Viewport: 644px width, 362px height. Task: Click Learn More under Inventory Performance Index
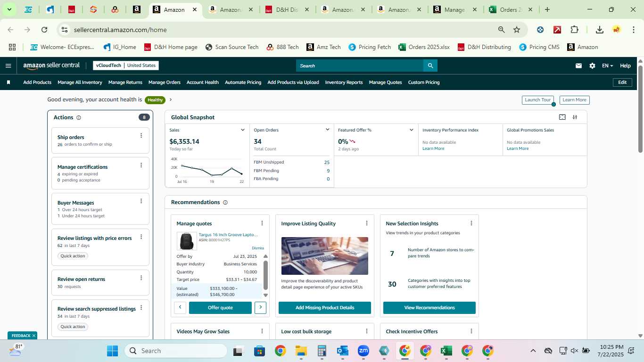[x=433, y=148]
